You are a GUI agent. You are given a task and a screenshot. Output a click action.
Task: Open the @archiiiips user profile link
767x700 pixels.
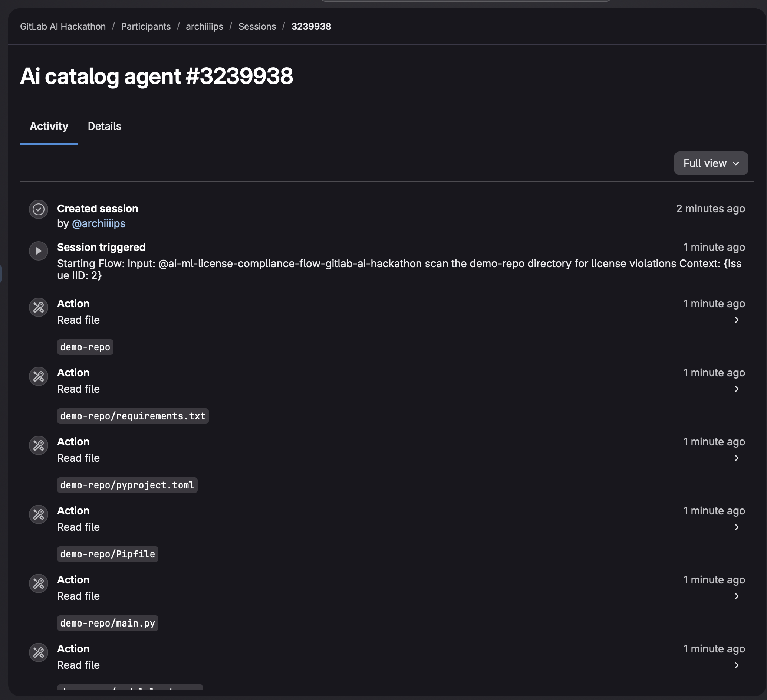click(99, 223)
